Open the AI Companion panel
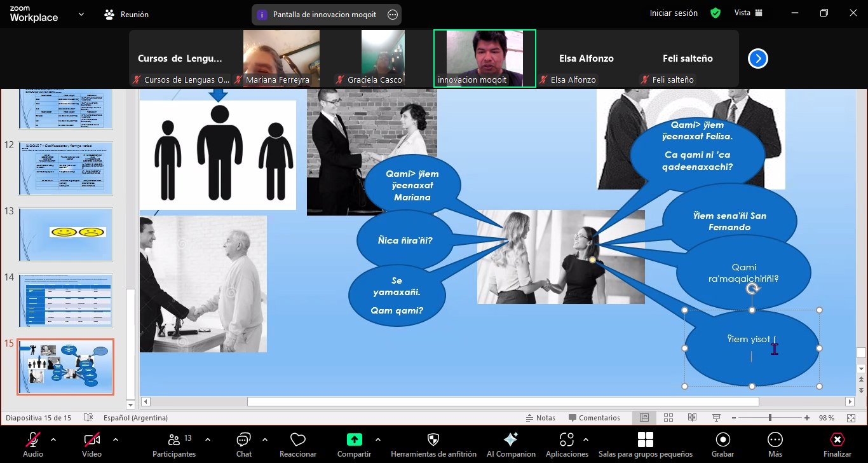The image size is (868, 463). 510,440
